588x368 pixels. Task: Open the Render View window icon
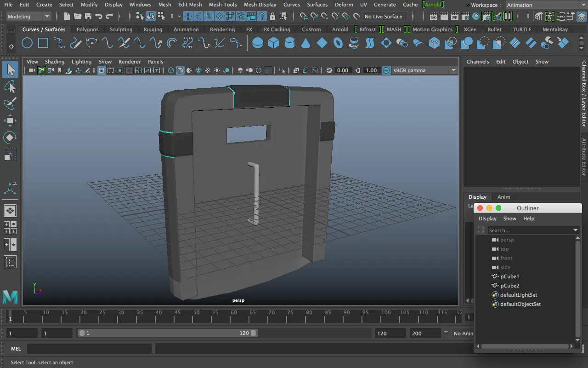point(434,17)
